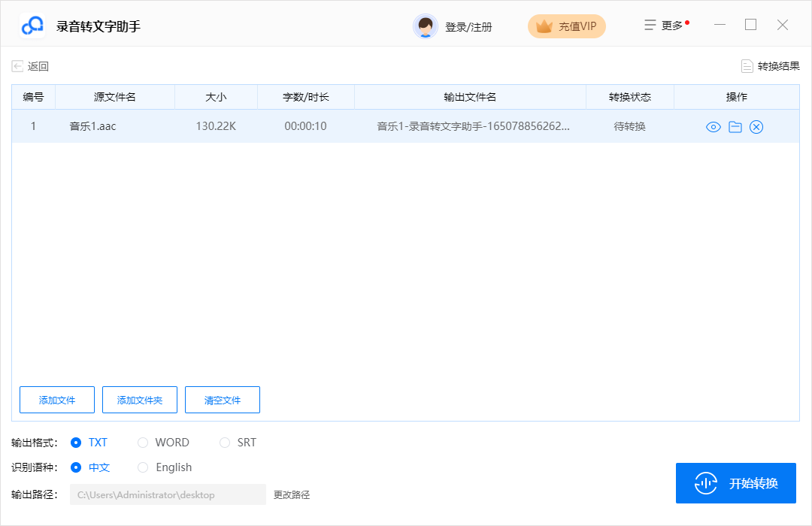Click the eye preview icon for 音乐1.aac
Screen dimensions: 812x526
tap(713, 127)
